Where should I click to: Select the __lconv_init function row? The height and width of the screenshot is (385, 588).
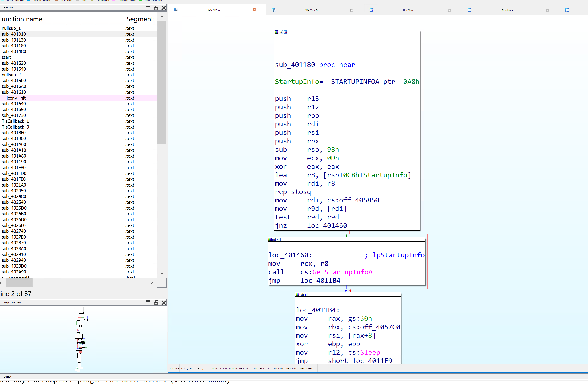78,98
